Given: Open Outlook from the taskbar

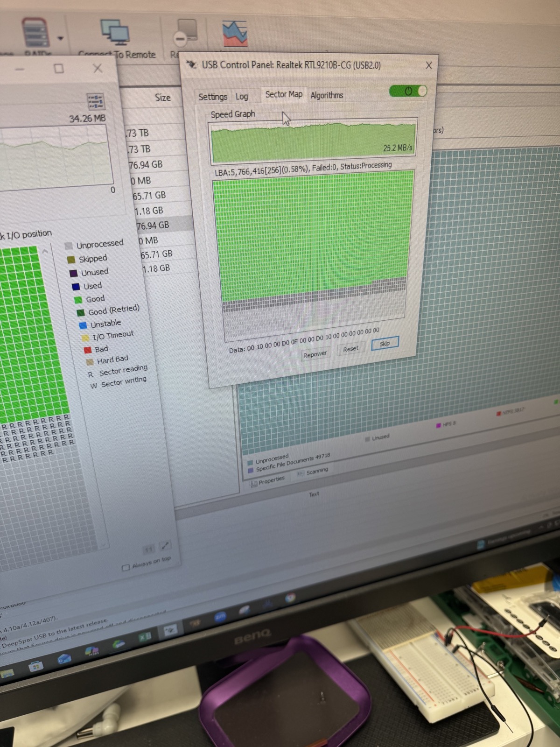Looking at the screenshot, I should (x=63, y=659).
